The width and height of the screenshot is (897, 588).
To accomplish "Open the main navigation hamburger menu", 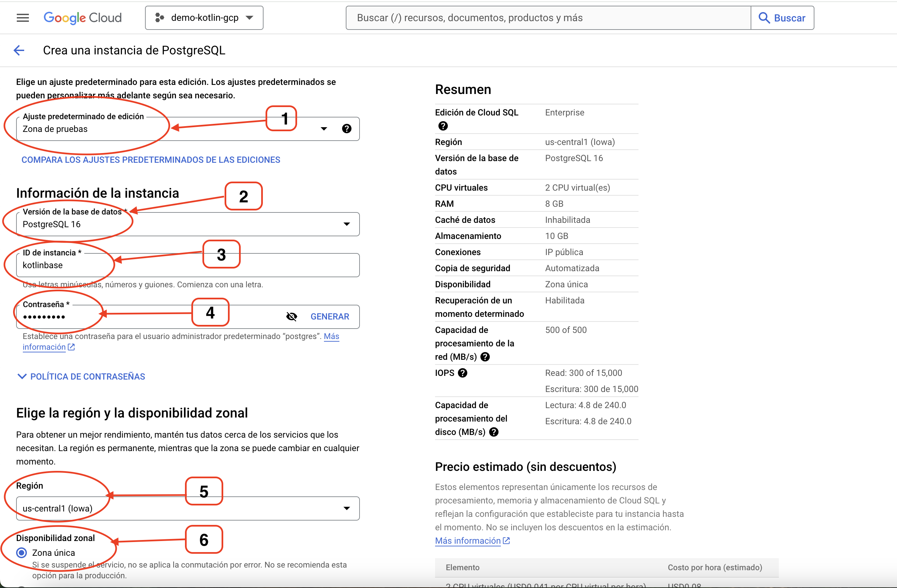I will pyautogui.click(x=22, y=18).
